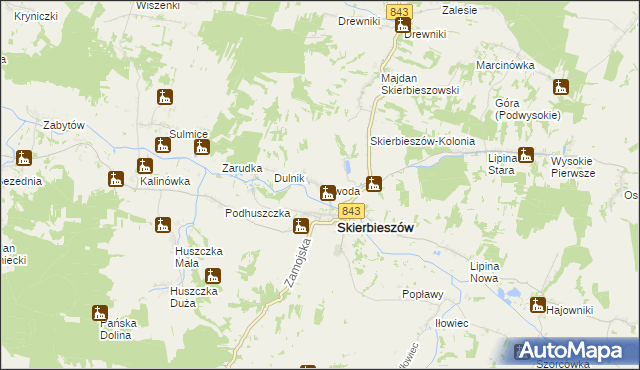Click the Podhuszczka label
The width and height of the screenshot is (640, 370).
pyautogui.click(x=258, y=213)
